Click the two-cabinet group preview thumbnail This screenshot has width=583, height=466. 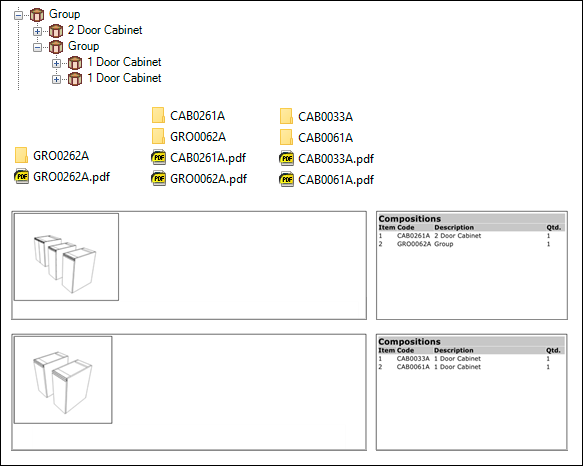tap(63, 380)
